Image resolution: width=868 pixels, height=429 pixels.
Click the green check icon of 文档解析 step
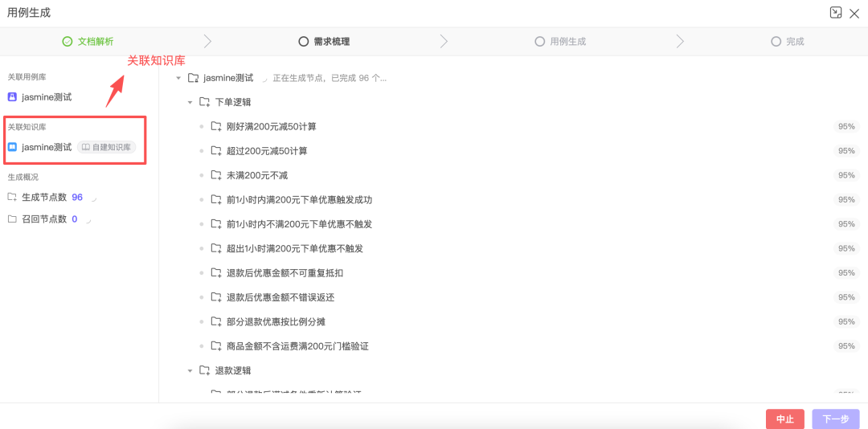[68, 41]
